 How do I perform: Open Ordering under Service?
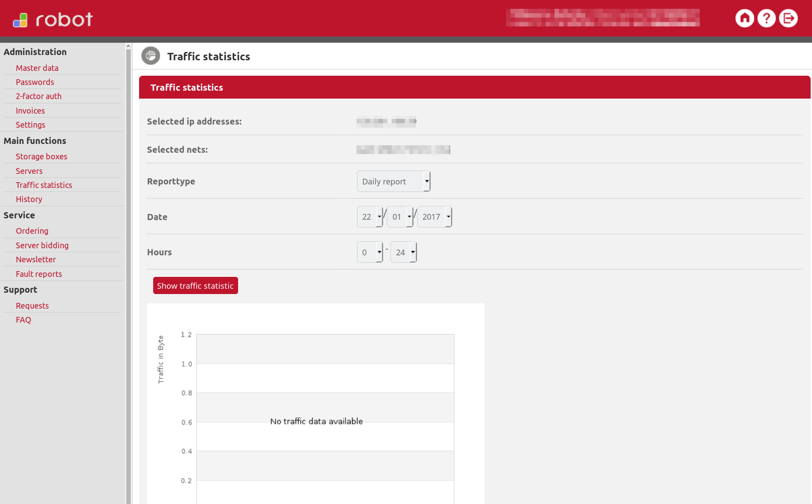(x=32, y=231)
